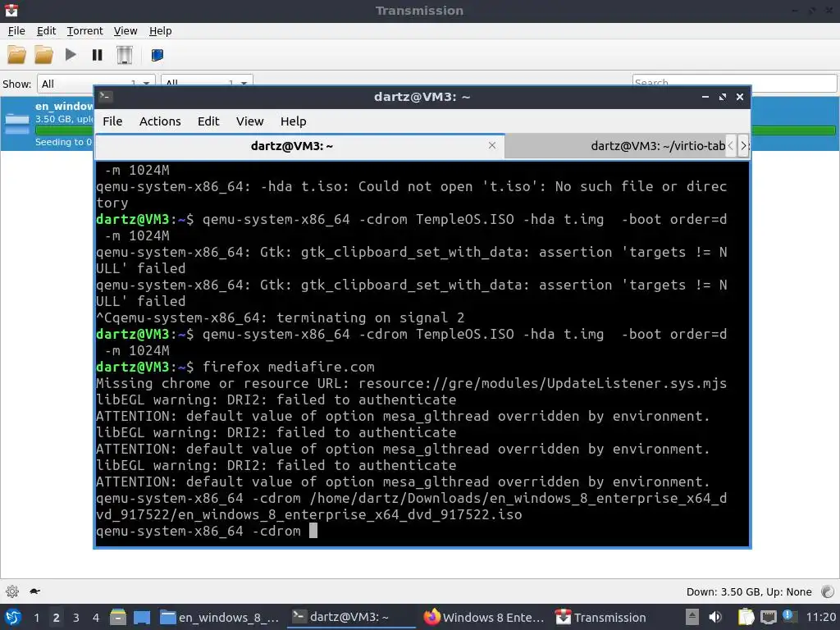Screen dimensions: 840x630
Task: Click 'Down: 3.50 GB, Up: None' status text
Action: pyautogui.click(x=749, y=592)
